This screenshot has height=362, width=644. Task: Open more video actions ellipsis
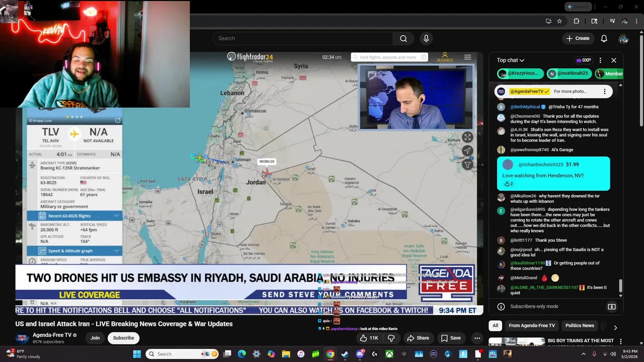[x=477, y=338]
